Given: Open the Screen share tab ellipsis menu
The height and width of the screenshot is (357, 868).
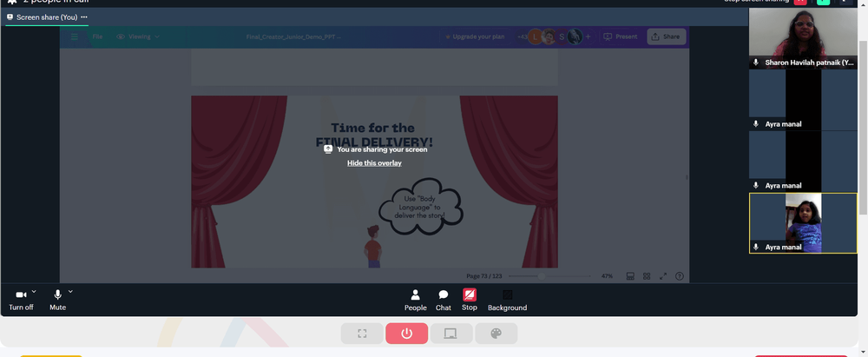Looking at the screenshot, I should click(x=84, y=17).
